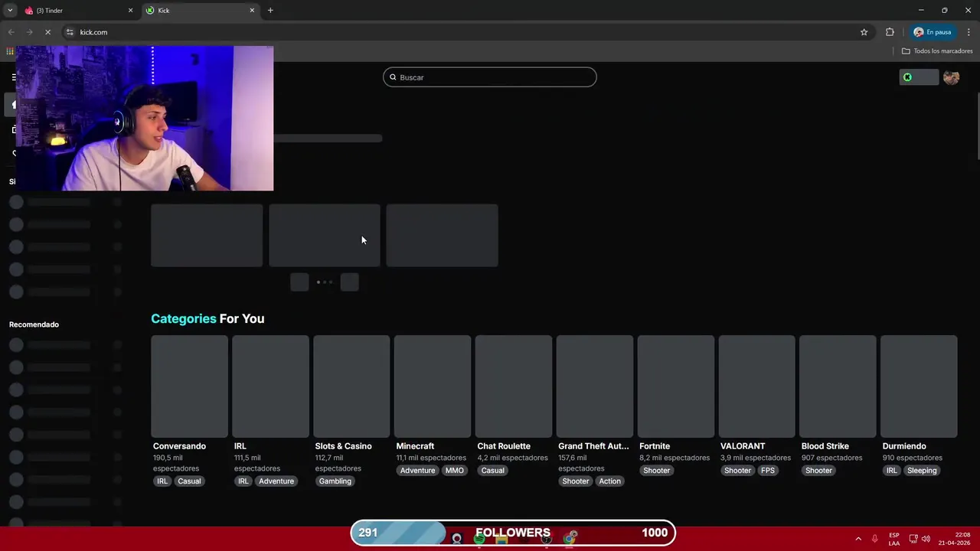
Task: Click the Grand Theft Auto category title
Action: click(593, 446)
